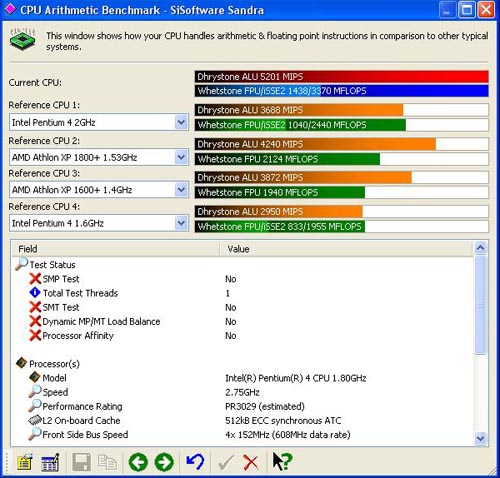Open Reference CPU 1 dropdown arrow
The width and height of the screenshot is (500, 478).
point(181,122)
